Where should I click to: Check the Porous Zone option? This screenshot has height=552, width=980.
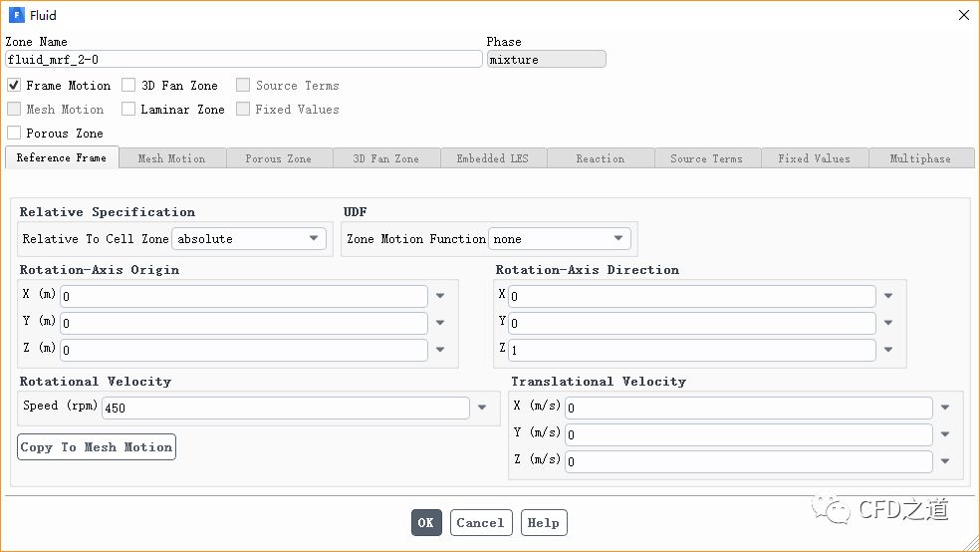pos(14,134)
